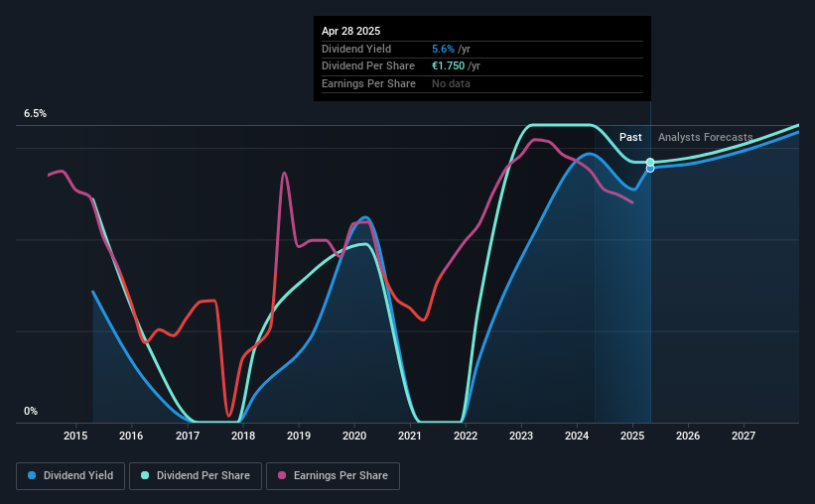This screenshot has width=815, height=504.
Task: Click the 2018 year label on the axis
Action: (243, 436)
